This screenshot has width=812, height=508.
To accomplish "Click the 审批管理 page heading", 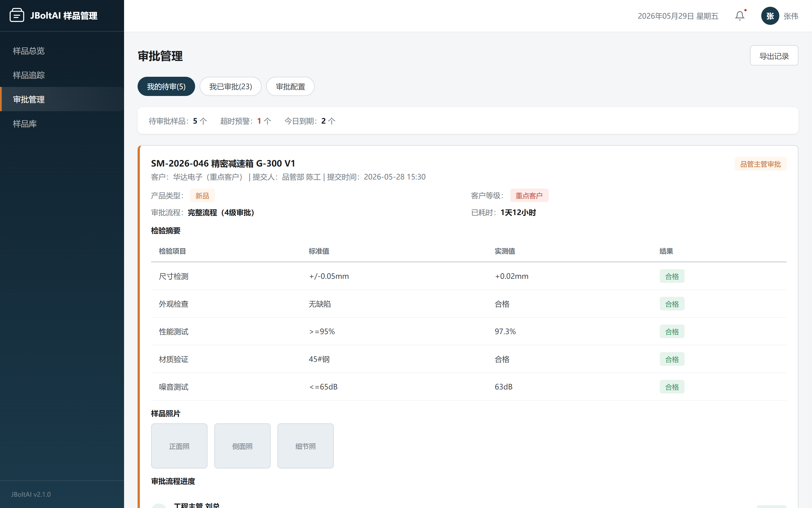I will pyautogui.click(x=160, y=56).
